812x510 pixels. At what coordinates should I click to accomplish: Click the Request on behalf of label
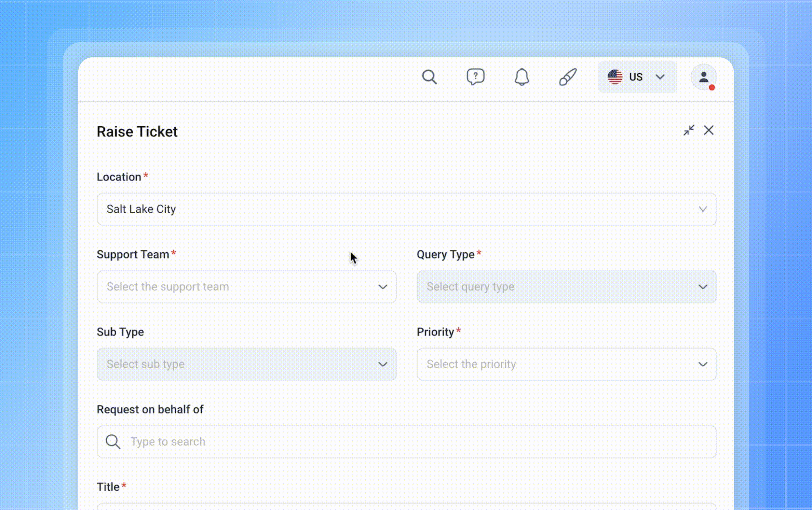point(150,410)
